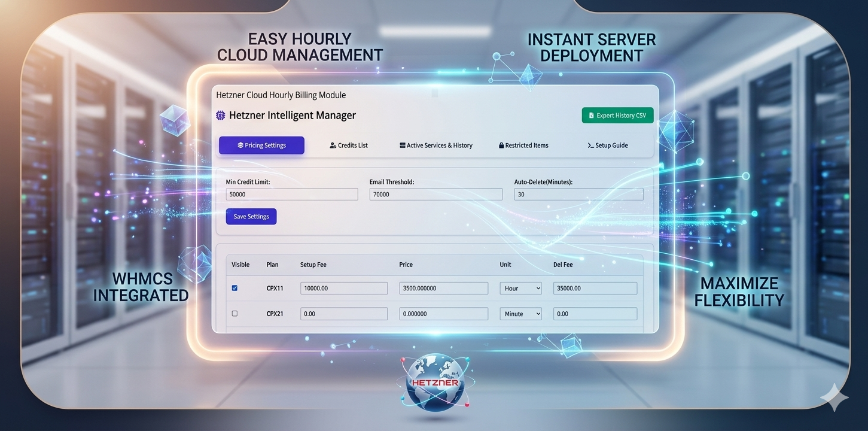Click the Setup Fee column header

[x=313, y=265]
